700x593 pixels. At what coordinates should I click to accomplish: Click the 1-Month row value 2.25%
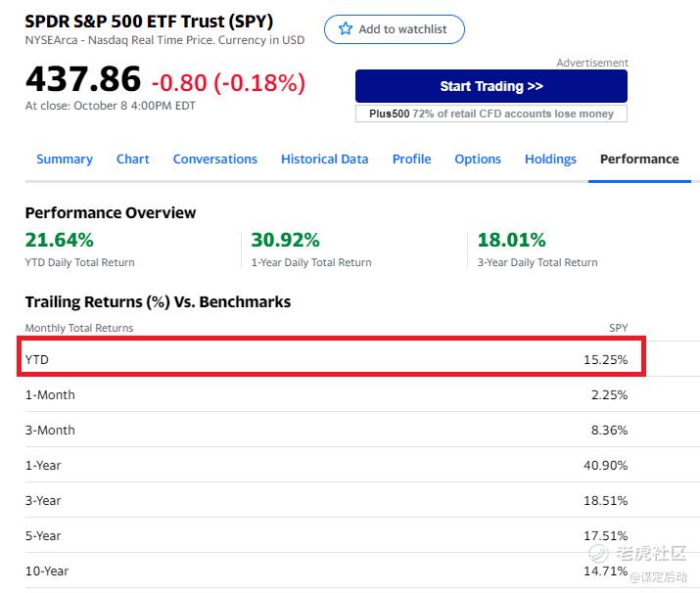click(609, 395)
